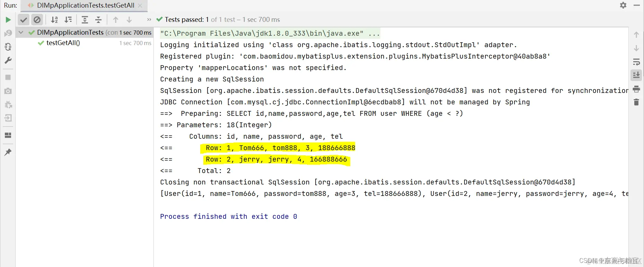Screen dimensions: 644x267
Task: Go to previous failed test arrow
Action: coord(116,20)
